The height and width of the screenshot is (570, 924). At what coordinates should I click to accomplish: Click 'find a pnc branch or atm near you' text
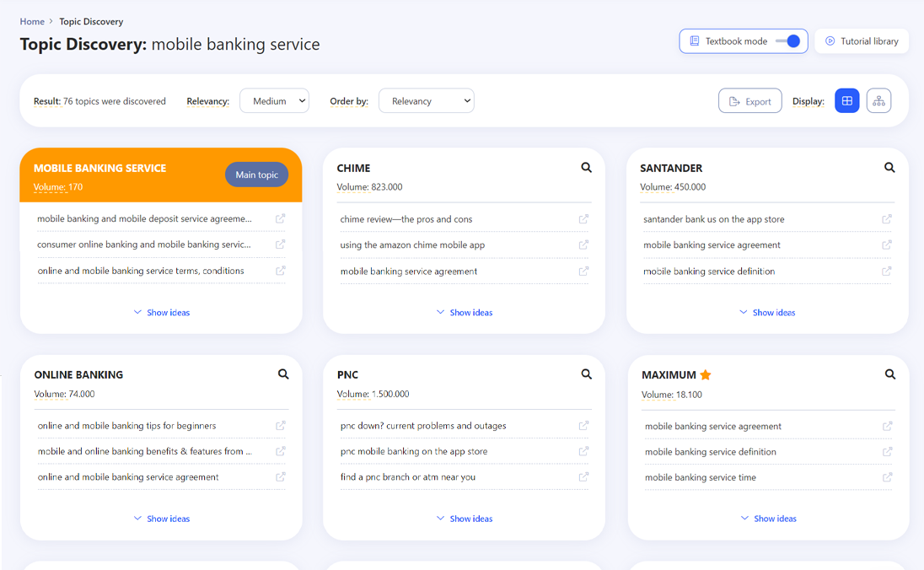[x=408, y=477]
